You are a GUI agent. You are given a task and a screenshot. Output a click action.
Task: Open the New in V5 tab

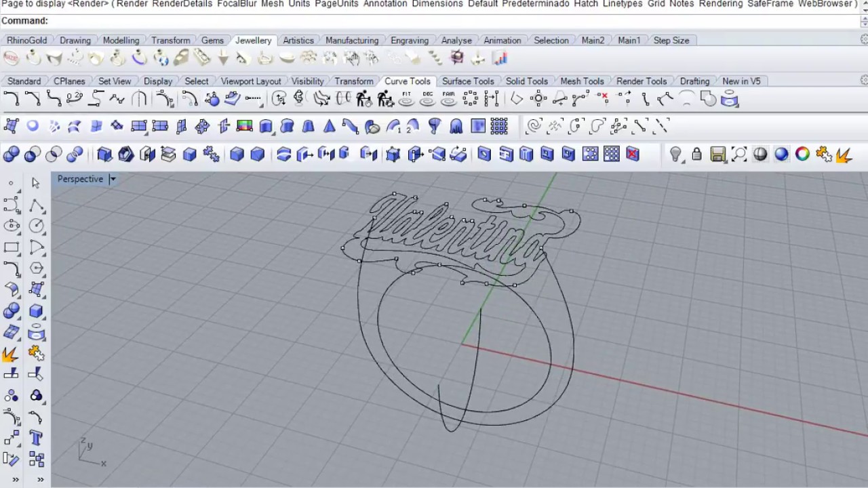point(741,81)
